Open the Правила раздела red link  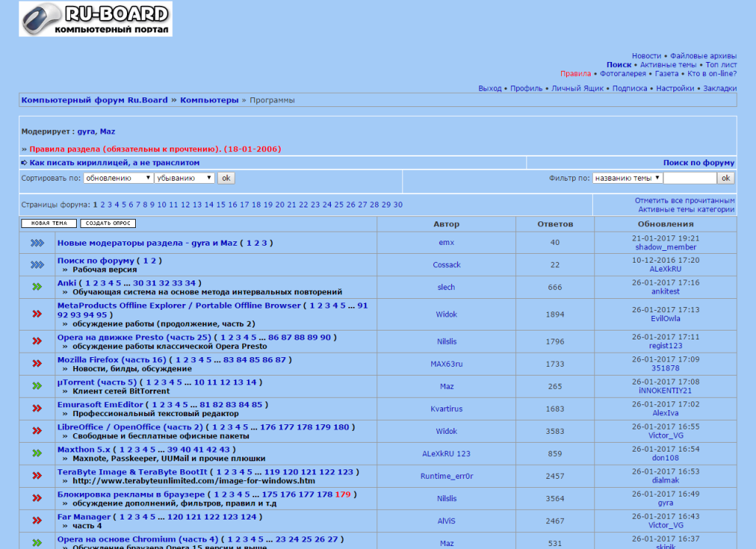coord(155,149)
